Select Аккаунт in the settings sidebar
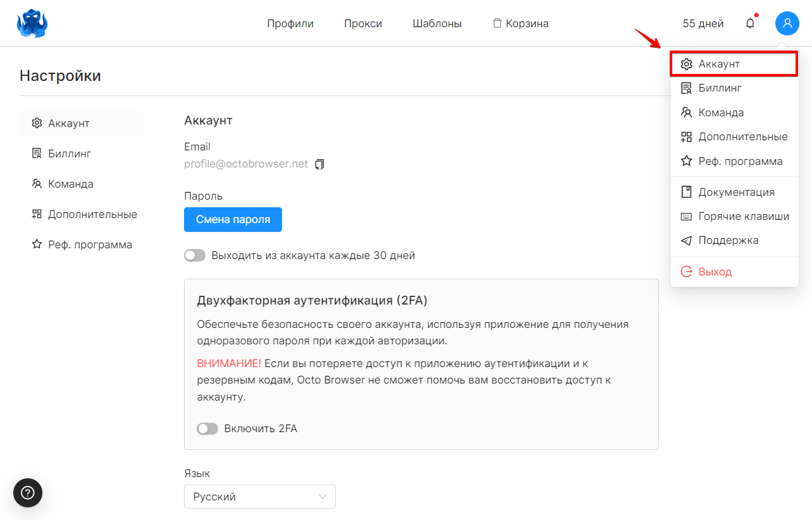 point(82,123)
